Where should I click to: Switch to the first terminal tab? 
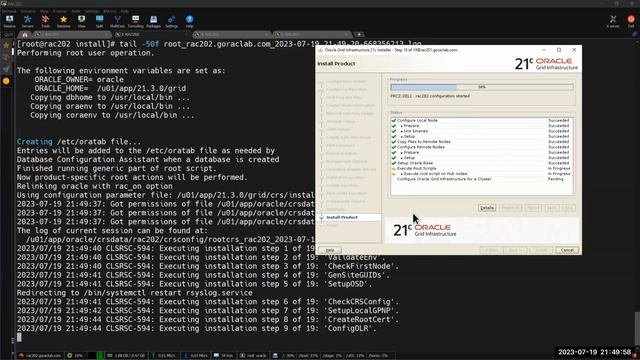click(x=72, y=35)
